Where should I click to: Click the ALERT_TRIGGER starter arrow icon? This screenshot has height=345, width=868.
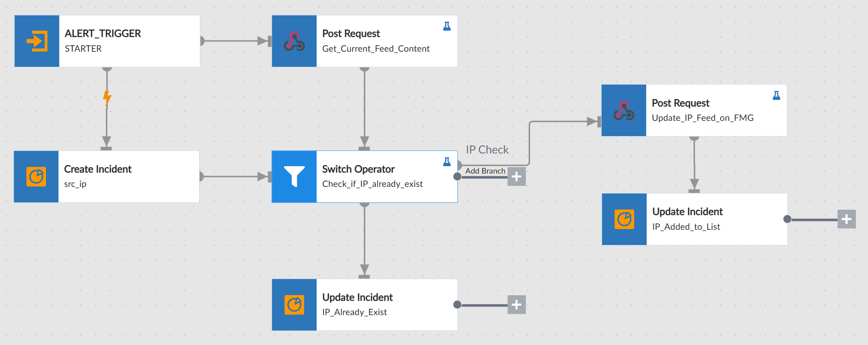(37, 41)
